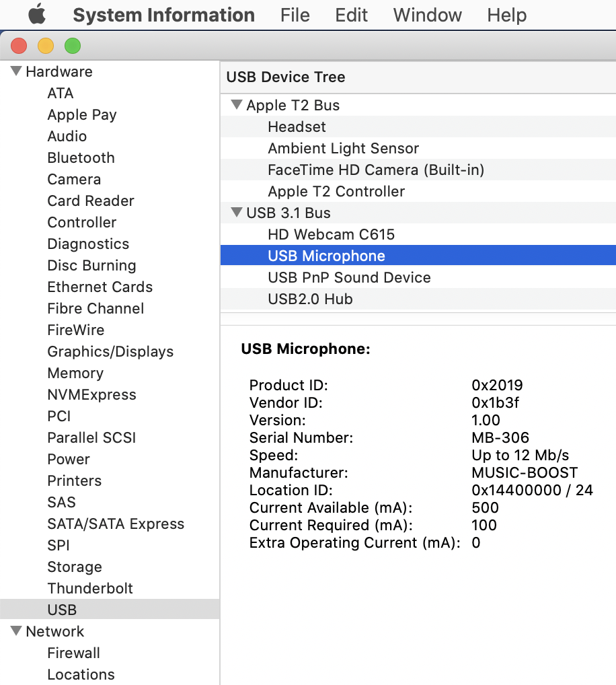Click the yellow minimize window button
616x685 pixels.
(x=46, y=46)
